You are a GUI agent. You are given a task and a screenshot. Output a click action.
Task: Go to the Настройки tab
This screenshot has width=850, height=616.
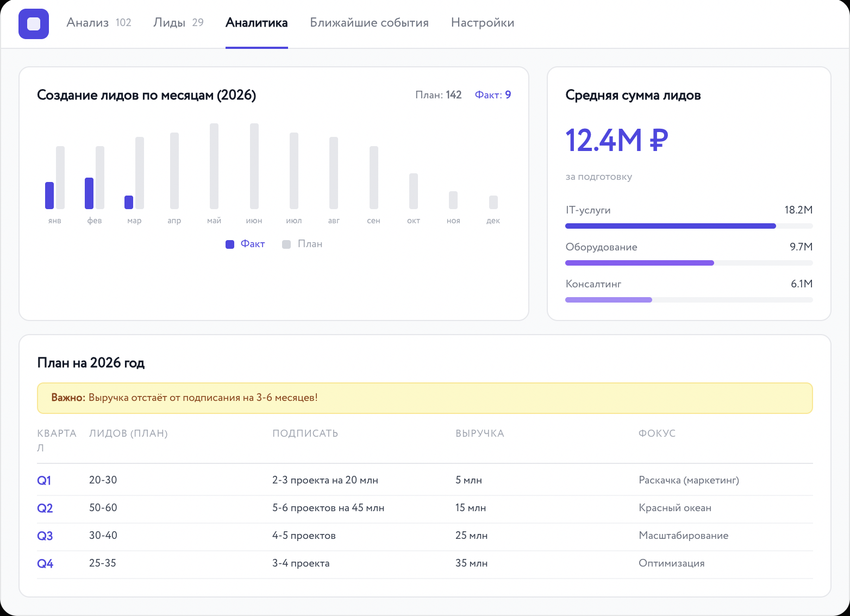coord(483,23)
